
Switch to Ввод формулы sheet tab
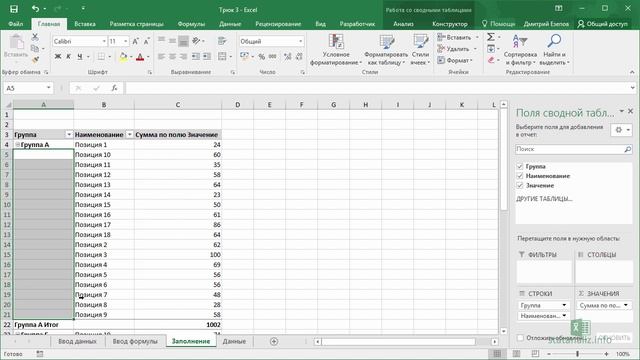click(135, 341)
